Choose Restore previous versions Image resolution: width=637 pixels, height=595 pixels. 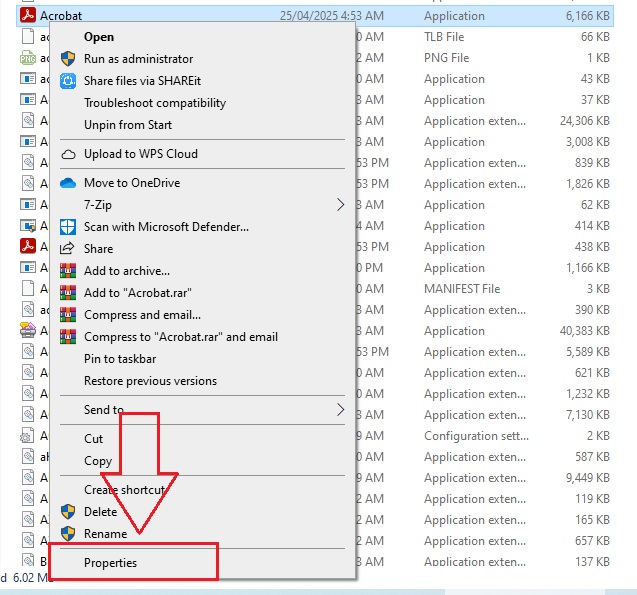coord(150,381)
